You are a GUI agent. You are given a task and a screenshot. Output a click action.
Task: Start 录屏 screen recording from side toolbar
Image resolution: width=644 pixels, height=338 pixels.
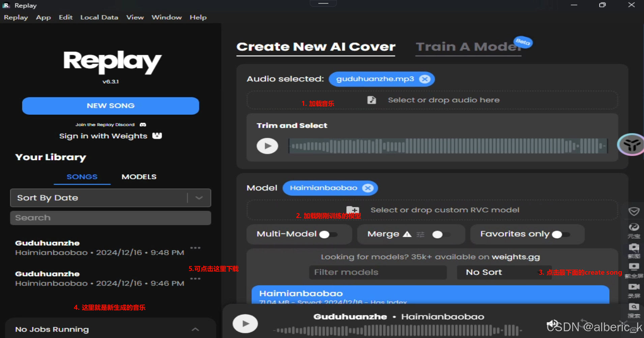pyautogui.click(x=634, y=290)
